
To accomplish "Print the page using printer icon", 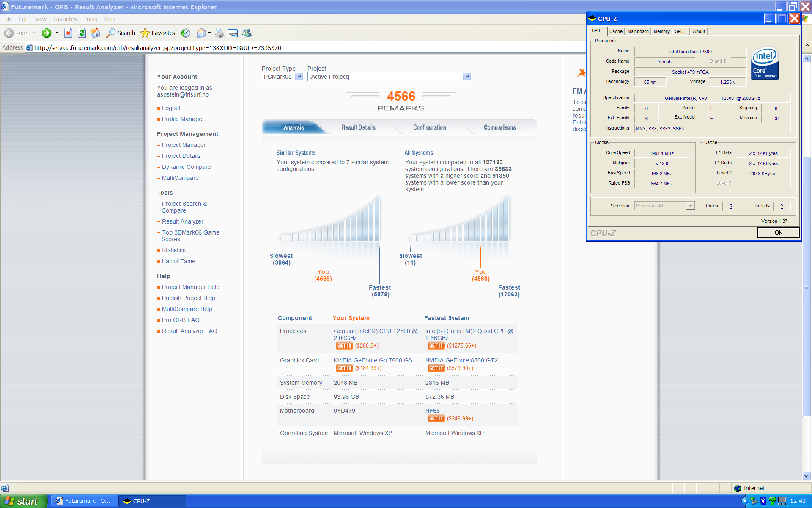I will [x=219, y=33].
